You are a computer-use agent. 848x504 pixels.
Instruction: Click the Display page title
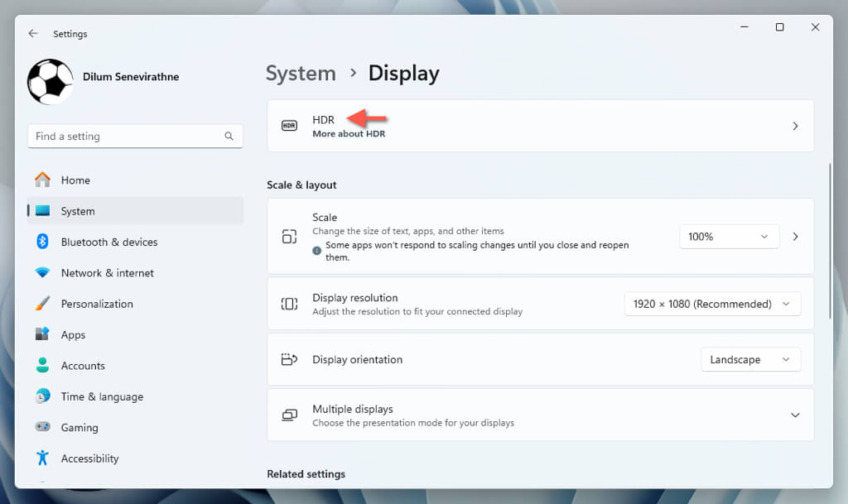pyautogui.click(x=404, y=74)
